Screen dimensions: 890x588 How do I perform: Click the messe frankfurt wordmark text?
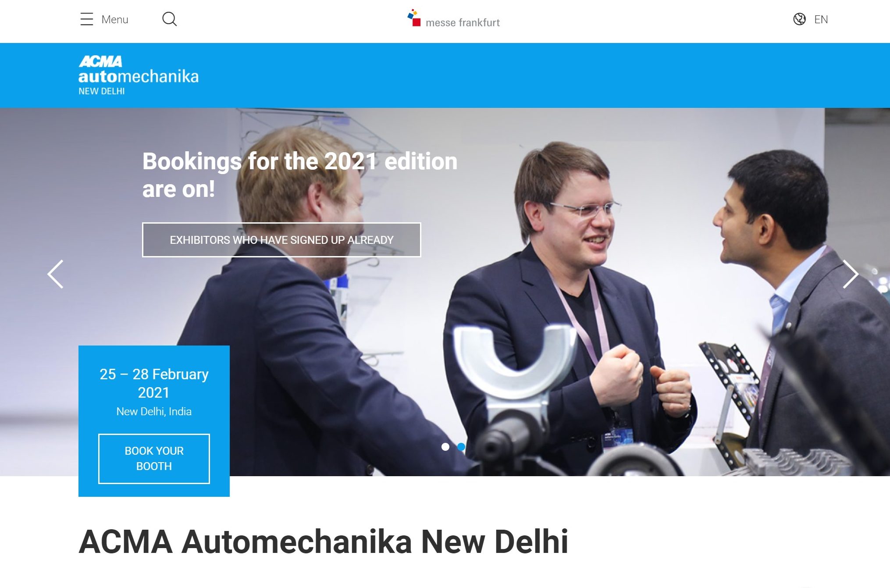click(x=463, y=22)
